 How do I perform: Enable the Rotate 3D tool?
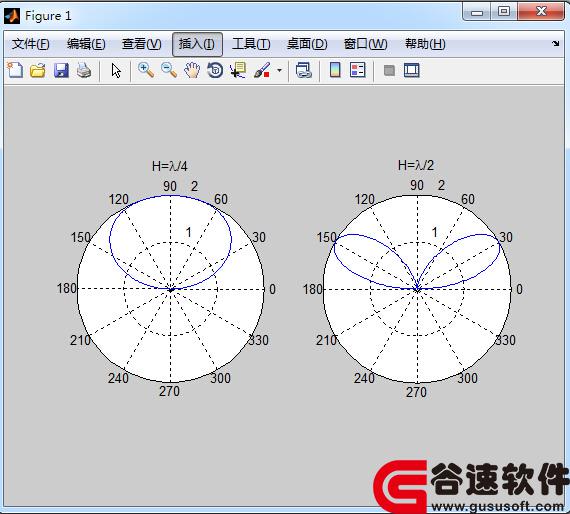tap(215, 70)
